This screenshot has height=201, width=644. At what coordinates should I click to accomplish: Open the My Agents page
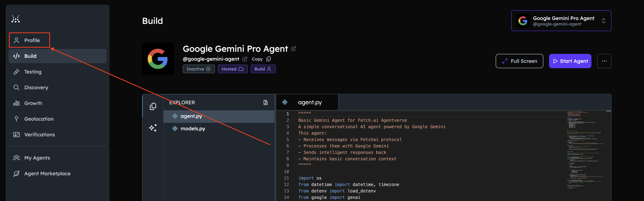coord(57,158)
